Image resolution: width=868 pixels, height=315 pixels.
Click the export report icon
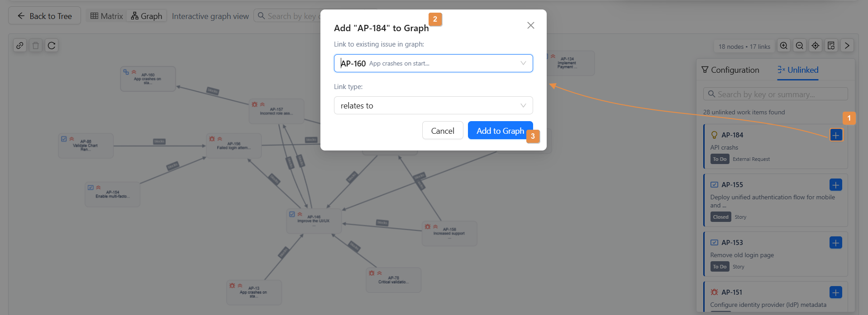pos(831,46)
